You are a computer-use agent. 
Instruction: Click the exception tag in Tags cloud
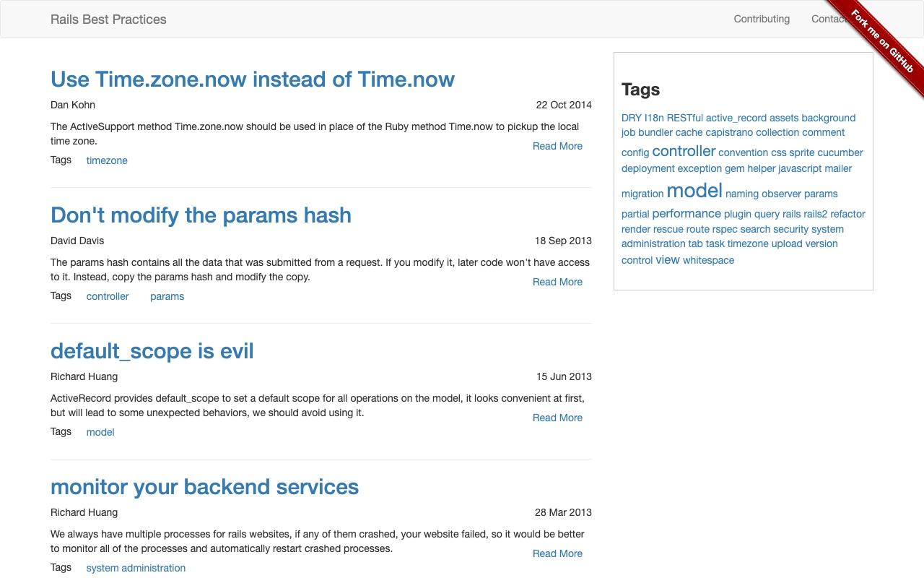[699, 168]
